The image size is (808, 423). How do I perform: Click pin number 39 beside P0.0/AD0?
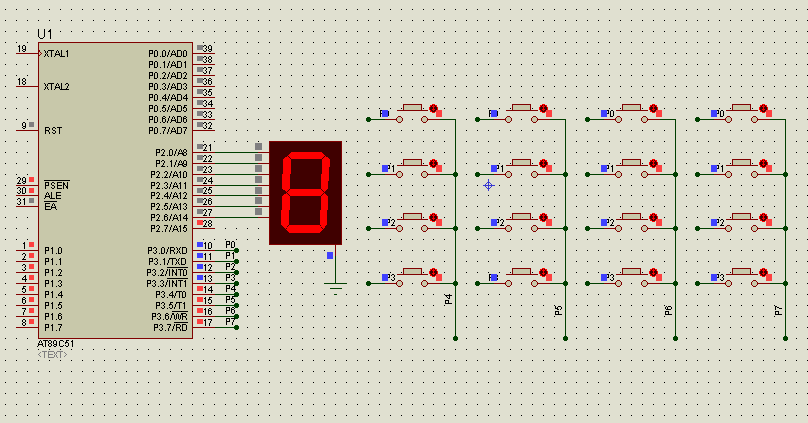(208, 49)
